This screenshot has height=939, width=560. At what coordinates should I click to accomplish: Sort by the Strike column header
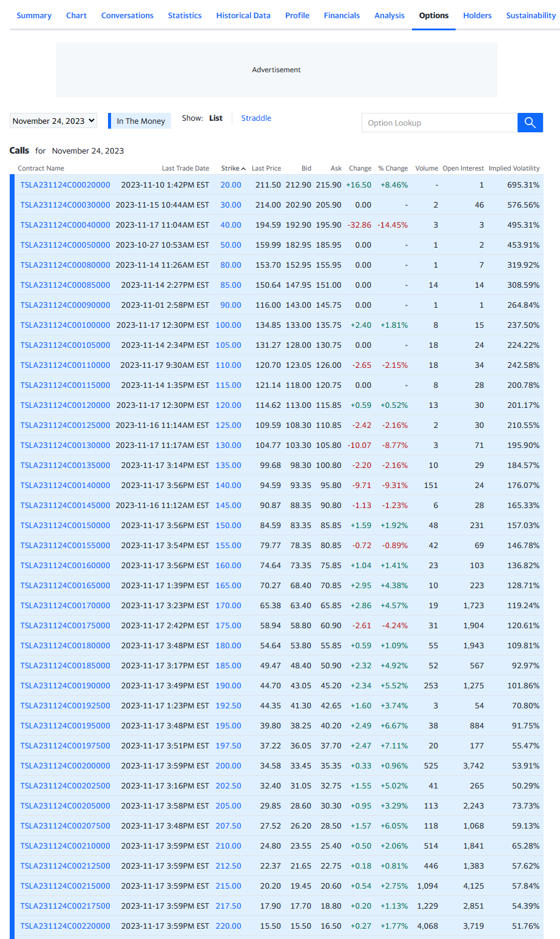[233, 168]
